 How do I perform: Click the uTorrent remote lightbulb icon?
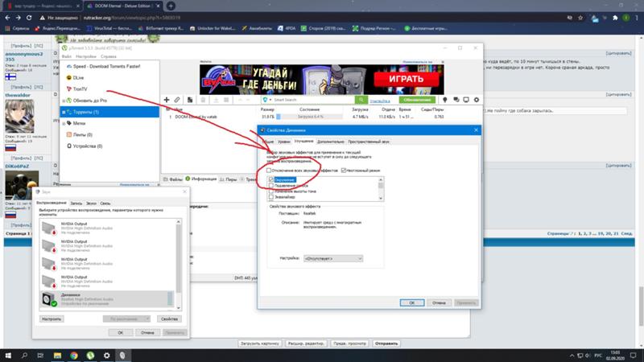click(445, 100)
